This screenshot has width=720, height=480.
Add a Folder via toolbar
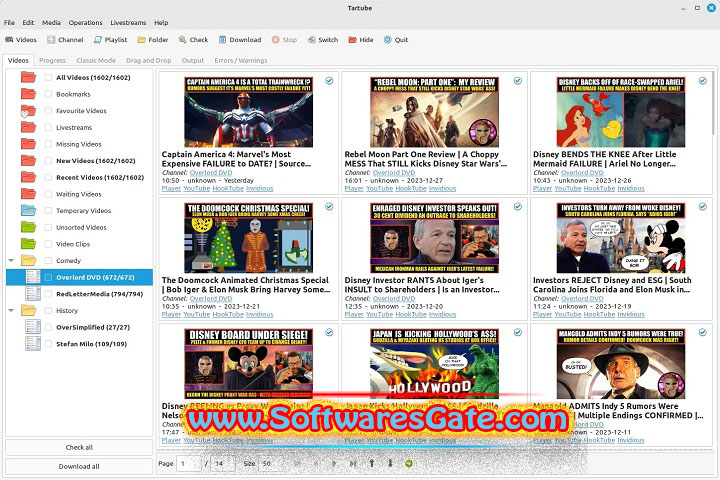pyautogui.click(x=153, y=40)
